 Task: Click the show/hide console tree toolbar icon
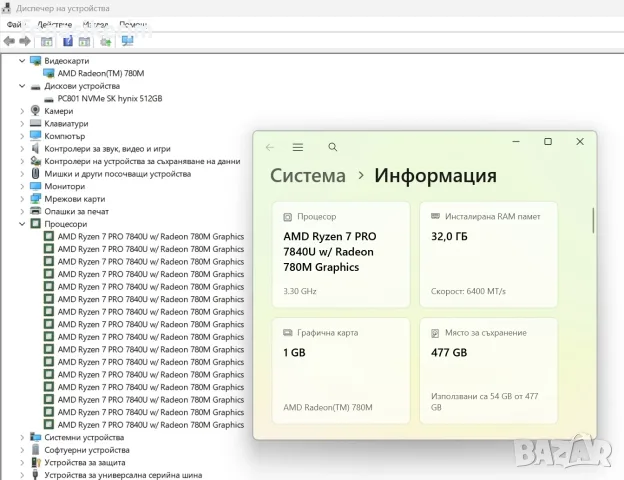(x=47, y=41)
